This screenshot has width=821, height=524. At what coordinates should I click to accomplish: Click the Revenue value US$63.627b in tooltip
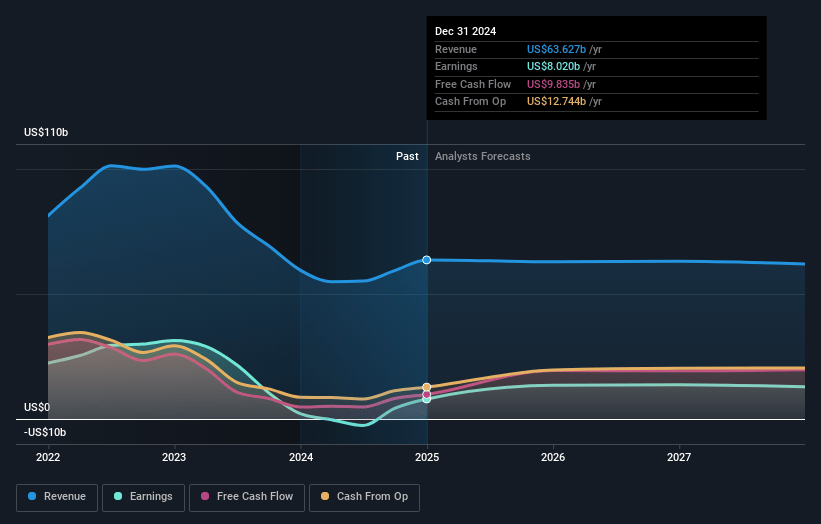556,49
